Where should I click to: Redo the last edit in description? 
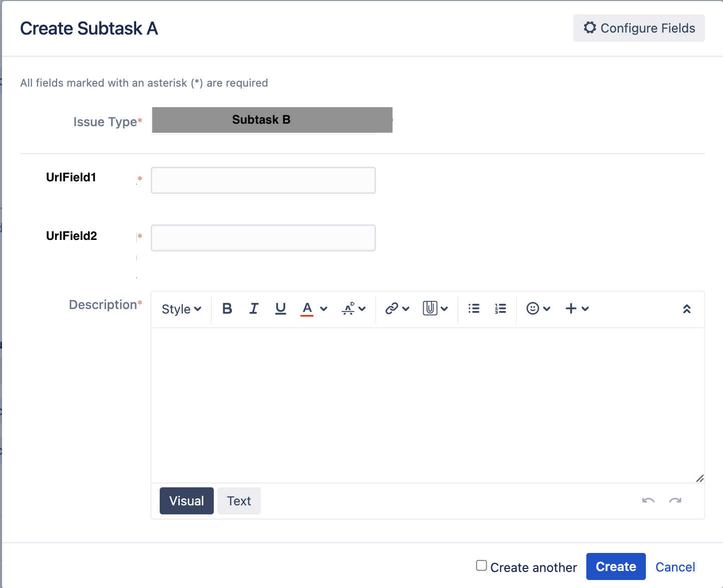click(x=675, y=500)
